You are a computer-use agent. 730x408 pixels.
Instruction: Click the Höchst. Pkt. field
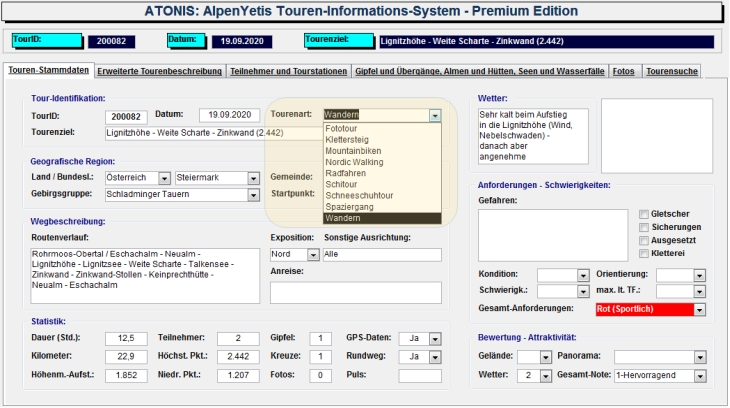click(x=238, y=357)
